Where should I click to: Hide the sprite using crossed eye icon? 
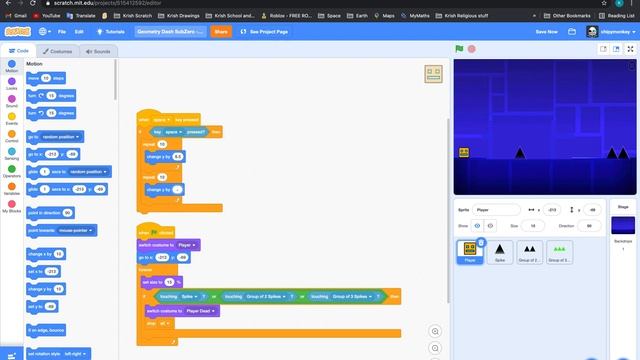coord(490,226)
